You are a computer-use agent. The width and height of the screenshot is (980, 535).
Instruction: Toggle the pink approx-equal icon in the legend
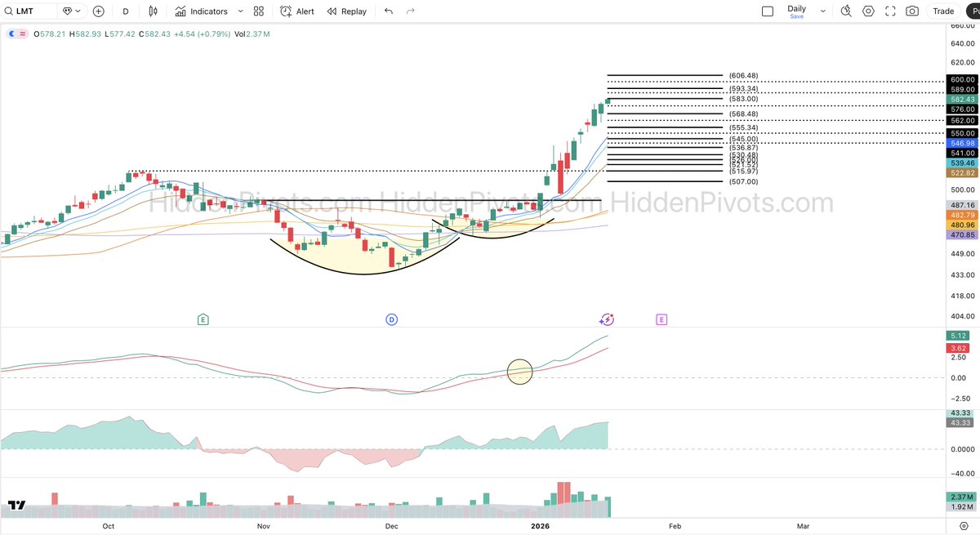[x=22, y=34]
